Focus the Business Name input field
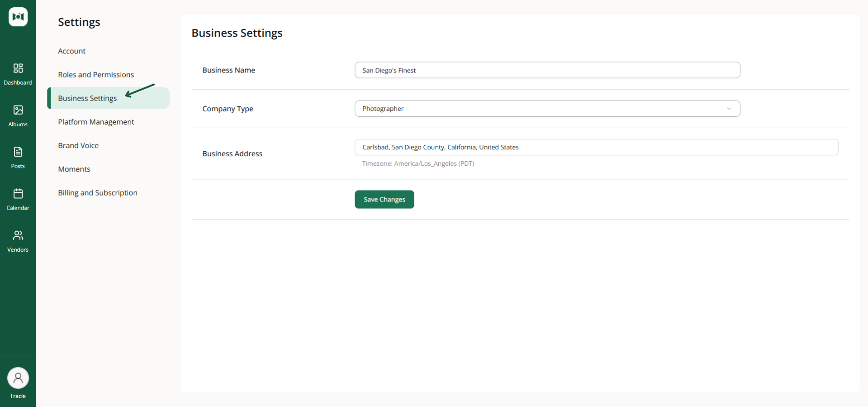This screenshot has width=868, height=407. [x=547, y=70]
